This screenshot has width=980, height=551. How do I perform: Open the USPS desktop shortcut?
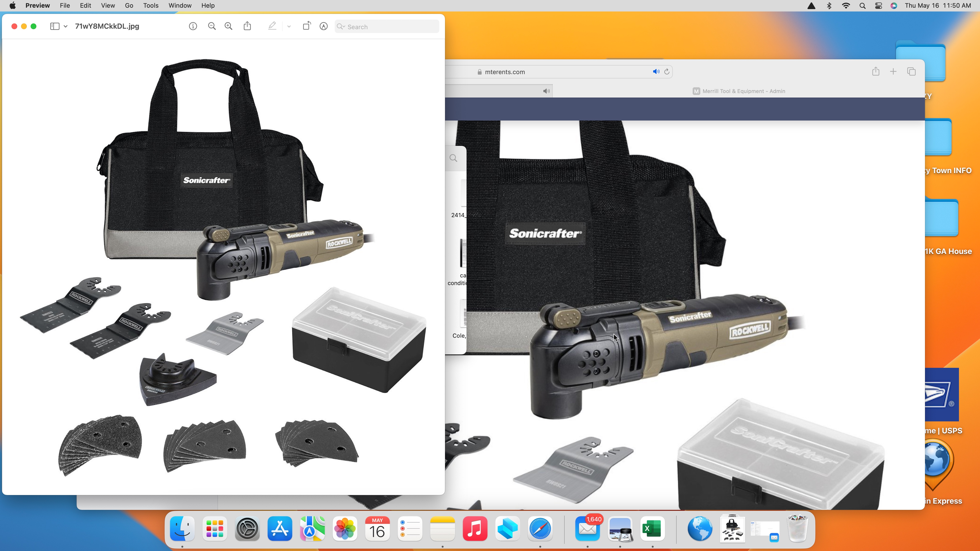tap(942, 394)
